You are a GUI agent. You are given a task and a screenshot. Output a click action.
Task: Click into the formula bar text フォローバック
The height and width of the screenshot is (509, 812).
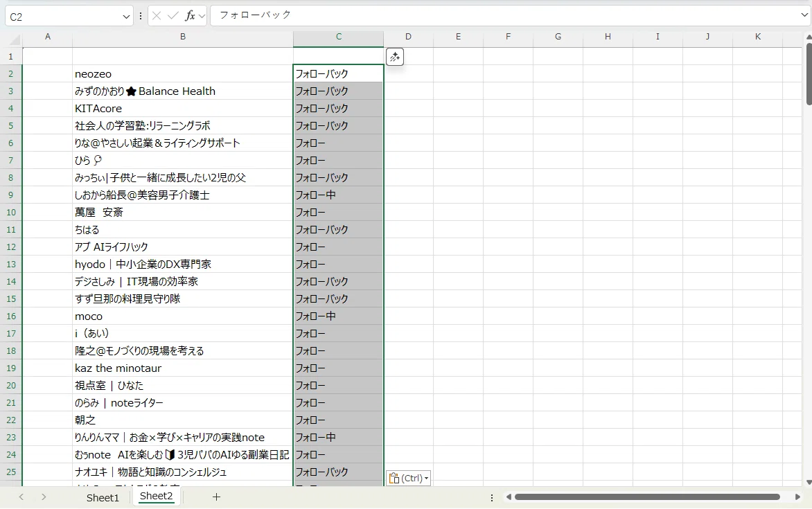point(255,15)
